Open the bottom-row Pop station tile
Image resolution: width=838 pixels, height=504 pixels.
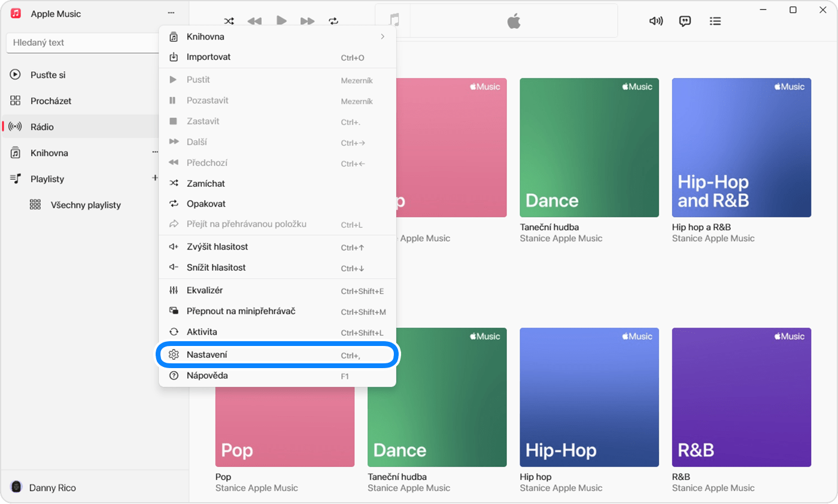(x=285, y=427)
